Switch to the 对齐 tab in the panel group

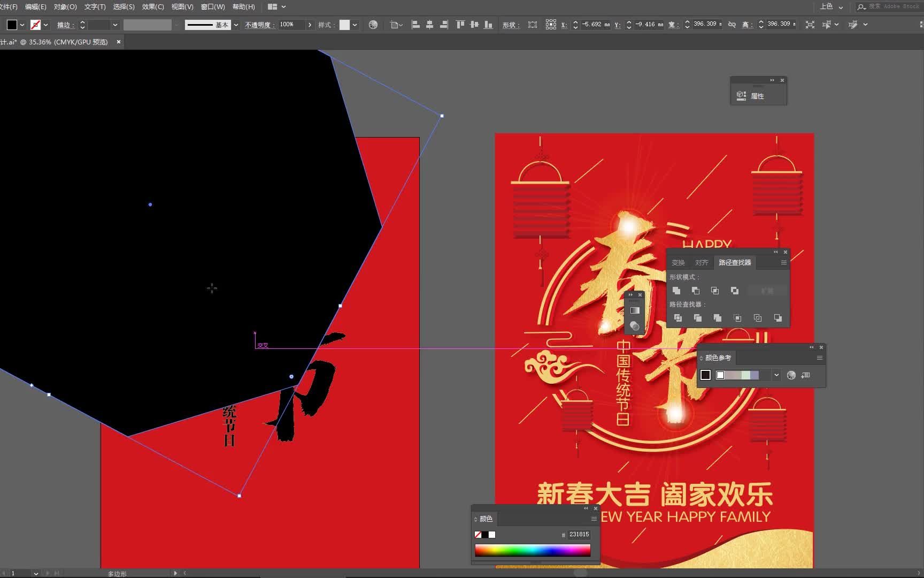[702, 262]
